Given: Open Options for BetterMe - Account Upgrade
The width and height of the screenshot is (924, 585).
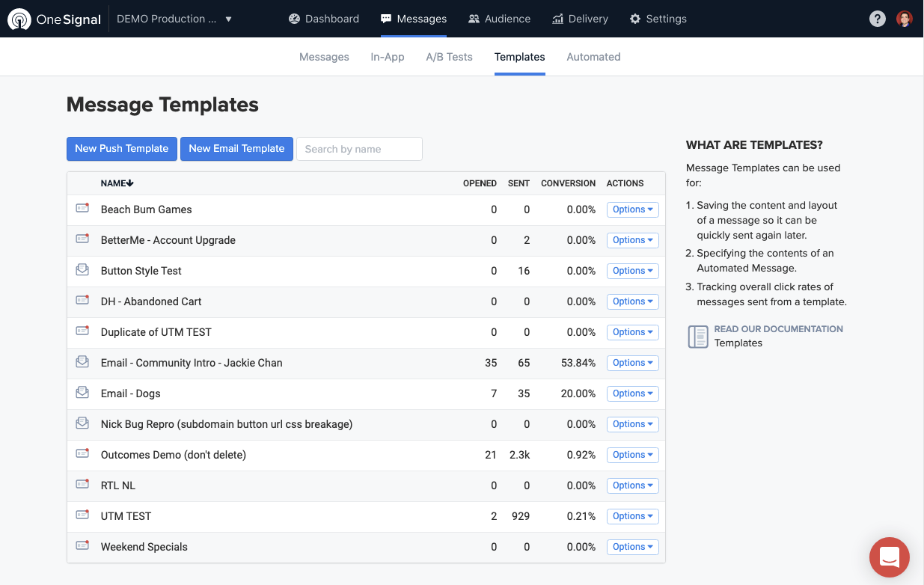Looking at the screenshot, I should pos(632,240).
